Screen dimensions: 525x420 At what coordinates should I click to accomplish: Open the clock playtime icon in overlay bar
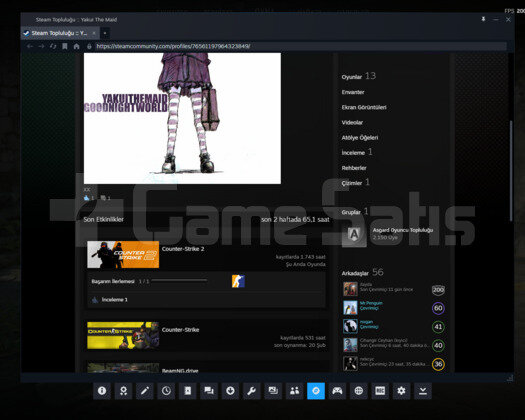[x=166, y=391]
